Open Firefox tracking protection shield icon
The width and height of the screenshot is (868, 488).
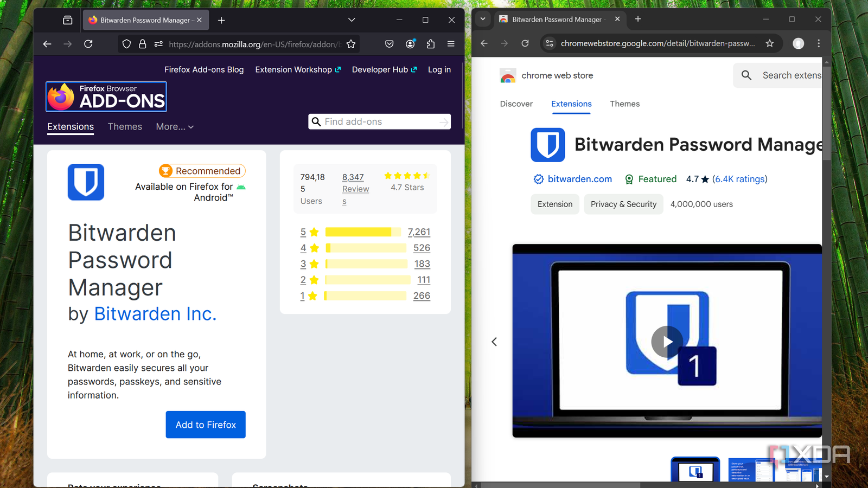[x=126, y=44]
